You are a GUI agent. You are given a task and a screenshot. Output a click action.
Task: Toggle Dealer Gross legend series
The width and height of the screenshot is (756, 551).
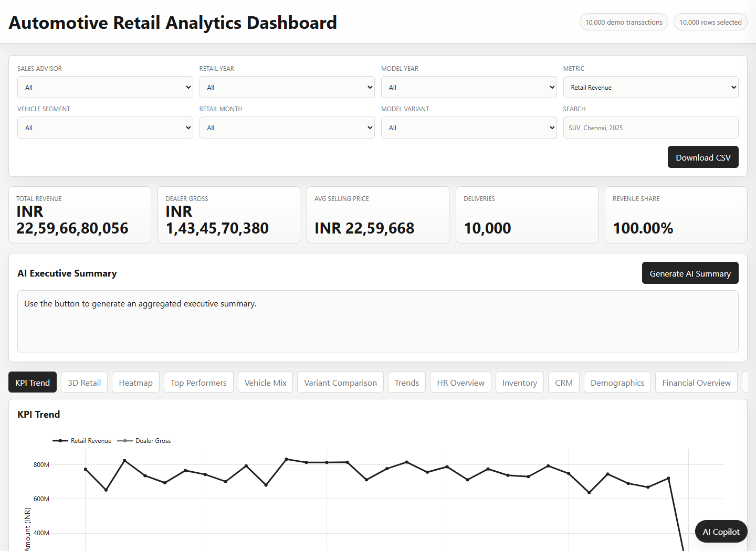click(x=144, y=441)
